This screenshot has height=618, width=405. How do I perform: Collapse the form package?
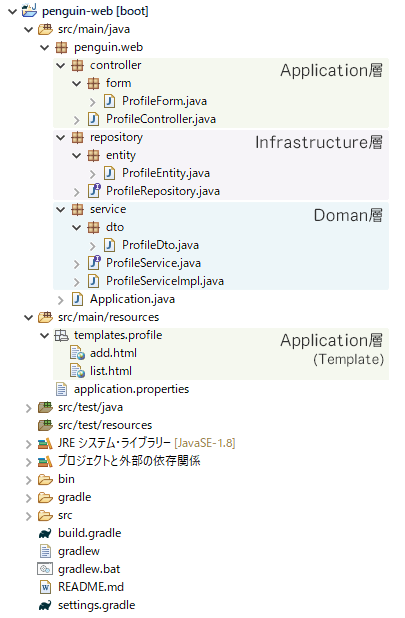(77, 83)
